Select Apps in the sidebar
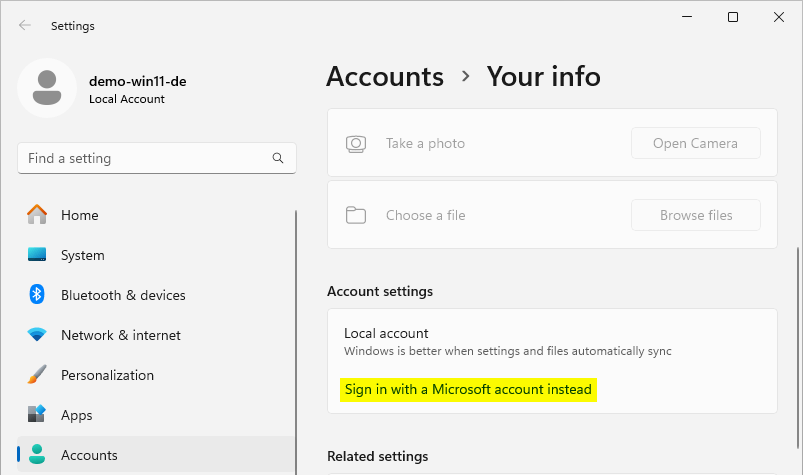Viewport: 803px width, 475px height. pos(156,415)
